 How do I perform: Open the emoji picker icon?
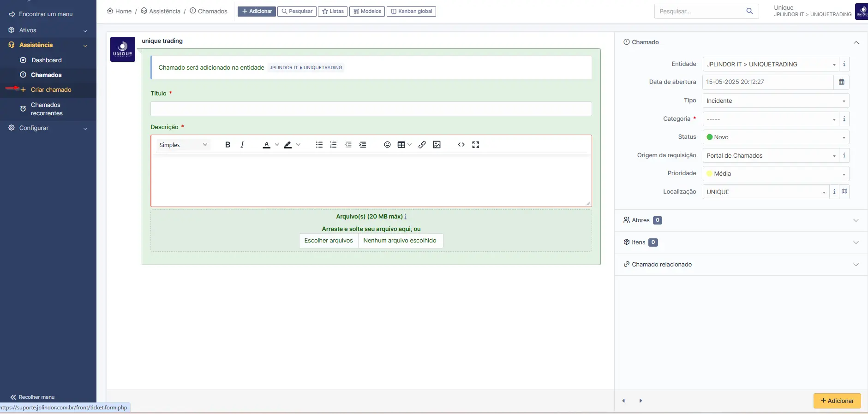387,145
